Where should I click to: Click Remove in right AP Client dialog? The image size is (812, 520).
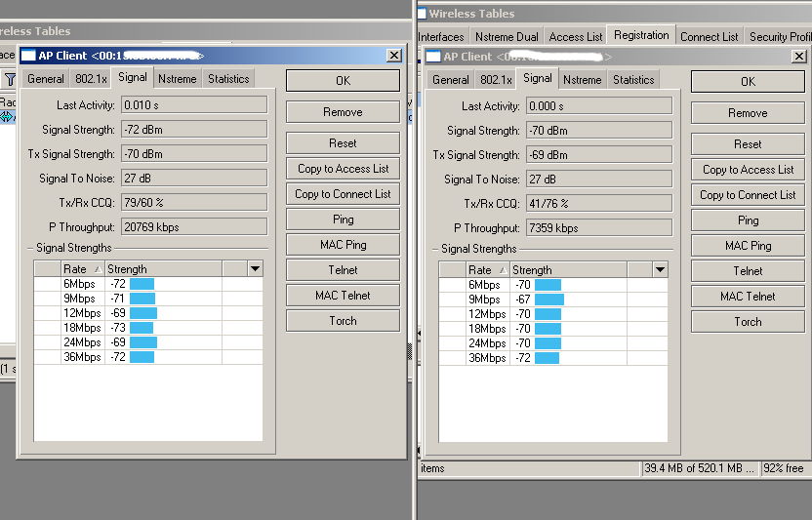pos(748,113)
